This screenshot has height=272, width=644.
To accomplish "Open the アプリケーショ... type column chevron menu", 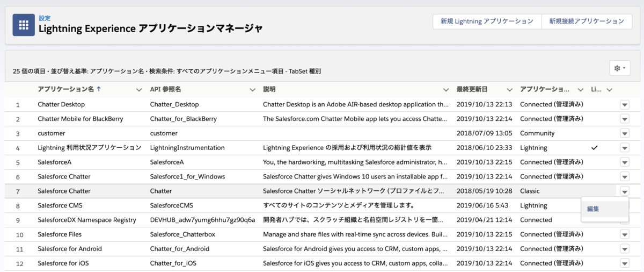I will [580, 90].
